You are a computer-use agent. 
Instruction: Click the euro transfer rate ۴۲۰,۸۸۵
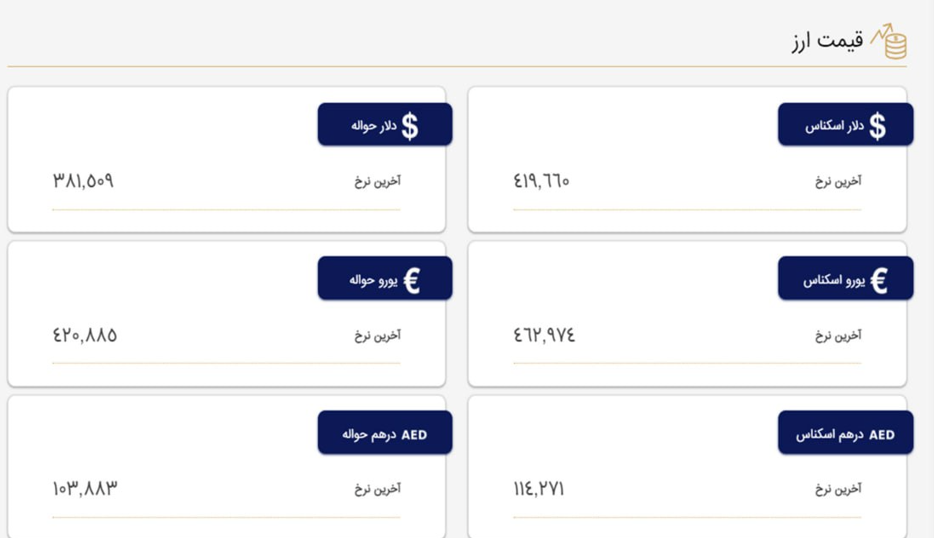(85, 335)
